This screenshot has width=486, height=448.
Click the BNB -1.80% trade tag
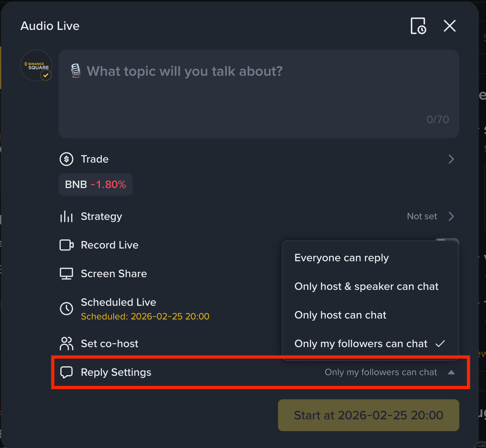coord(95,185)
